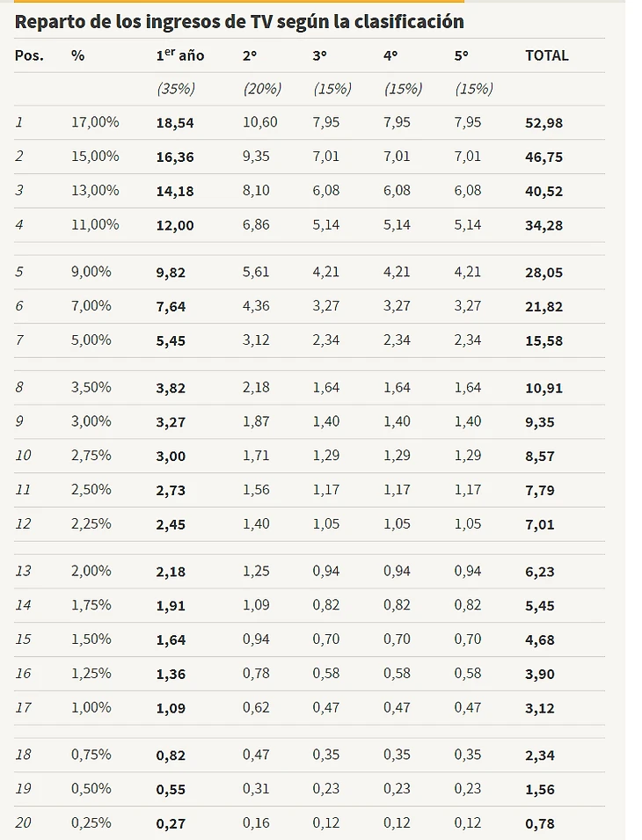Screen dimensions: 642x840
Task: Click first-year value 2,18 for position 13
Action: (x=171, y=572)
